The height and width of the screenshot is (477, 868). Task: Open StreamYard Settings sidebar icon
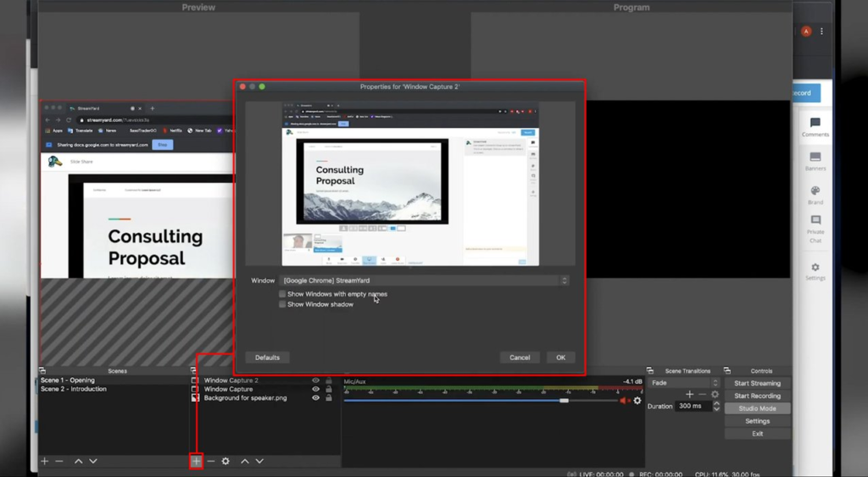click(815, 271)
